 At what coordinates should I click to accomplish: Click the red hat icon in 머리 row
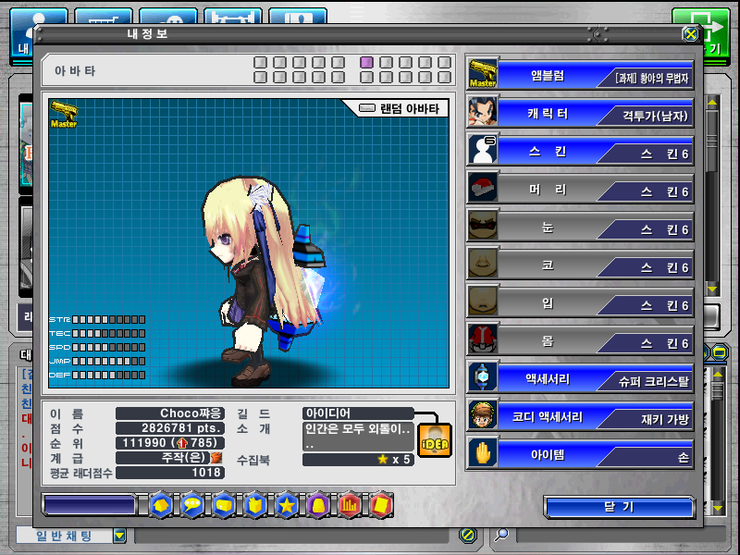[483, 188]
